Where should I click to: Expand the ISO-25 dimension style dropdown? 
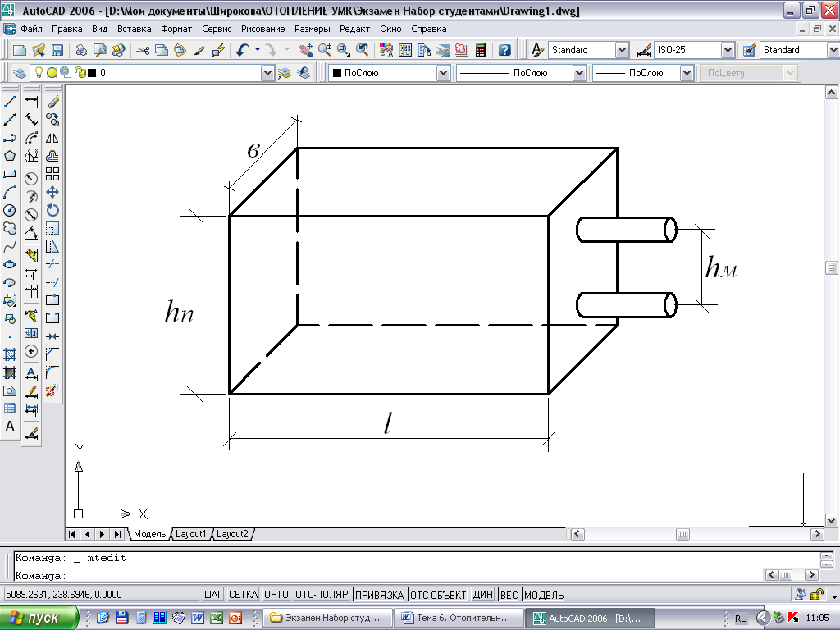pyautogui.click(x=728, y=50)
